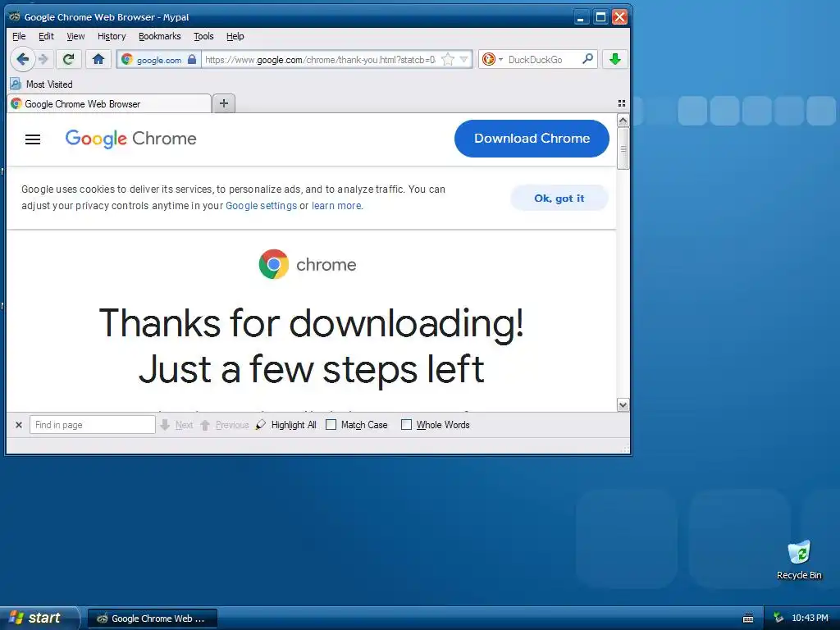The image size is (840, 630).
Task: Enable the Whole Words checkbox
Action: point(407,425)
